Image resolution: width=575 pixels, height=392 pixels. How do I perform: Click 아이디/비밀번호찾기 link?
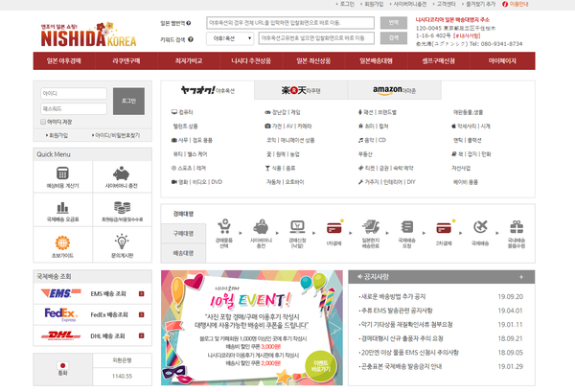(x=117, y=135)
